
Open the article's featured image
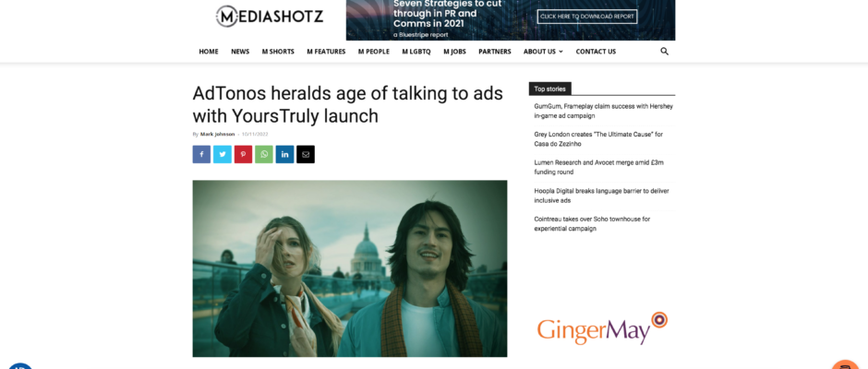(x=350, y=268)
